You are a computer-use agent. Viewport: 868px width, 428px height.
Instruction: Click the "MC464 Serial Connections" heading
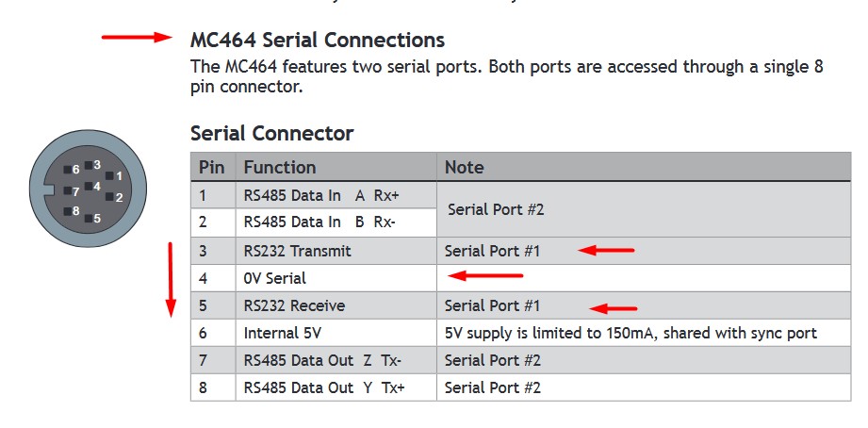[317, 41]
